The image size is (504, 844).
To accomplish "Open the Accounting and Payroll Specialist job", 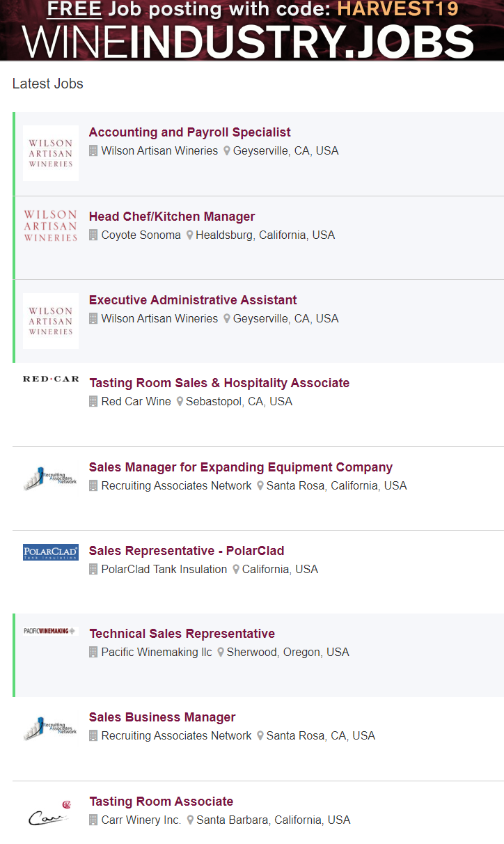I will click(189, 132).
